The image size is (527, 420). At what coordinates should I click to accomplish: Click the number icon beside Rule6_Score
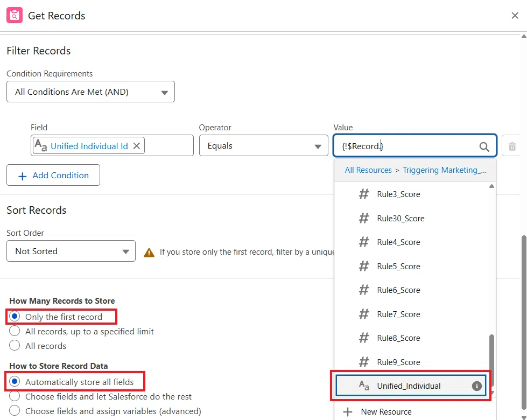[364, 290]
